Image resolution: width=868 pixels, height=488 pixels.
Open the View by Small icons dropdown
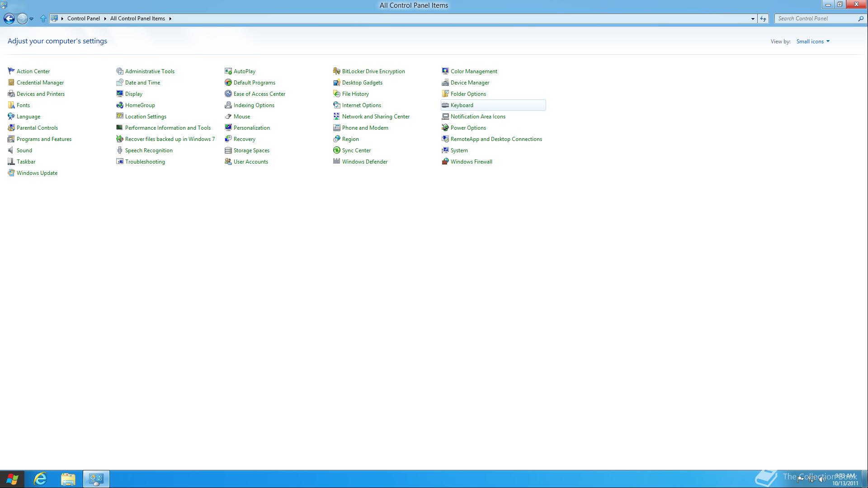813,41
